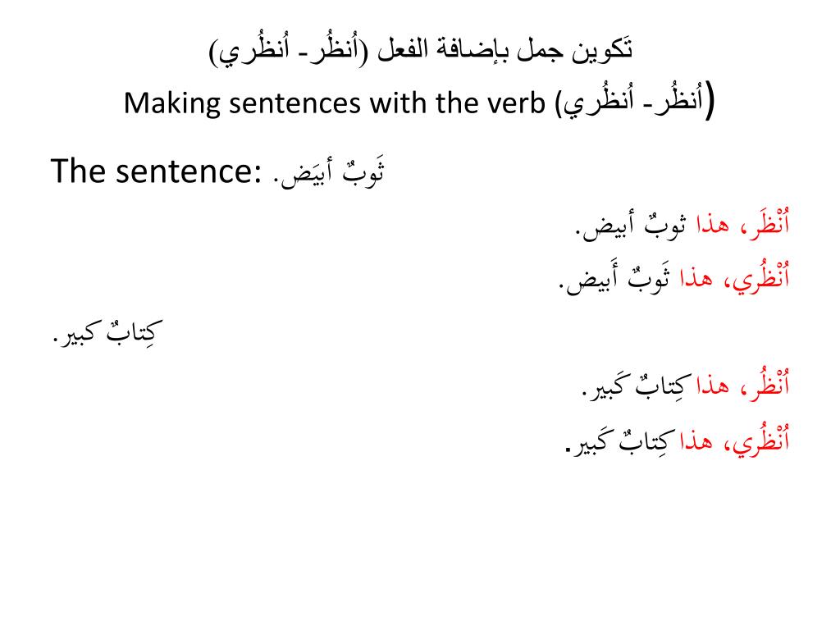Click the red word اُنْظُر in the first book sentence
Image resolution: width=840 pixels, height=630 pixels.
point(769,384)
